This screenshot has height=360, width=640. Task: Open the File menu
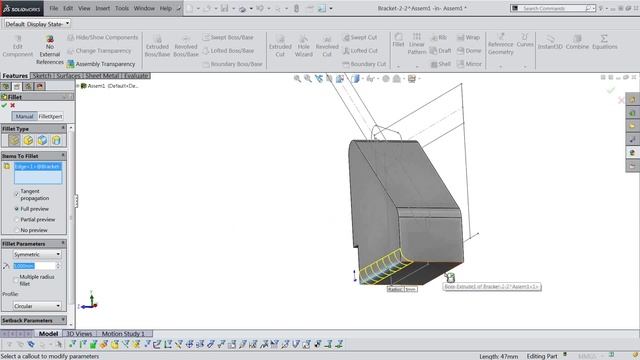pyautogui.click(x=53, y=8)
